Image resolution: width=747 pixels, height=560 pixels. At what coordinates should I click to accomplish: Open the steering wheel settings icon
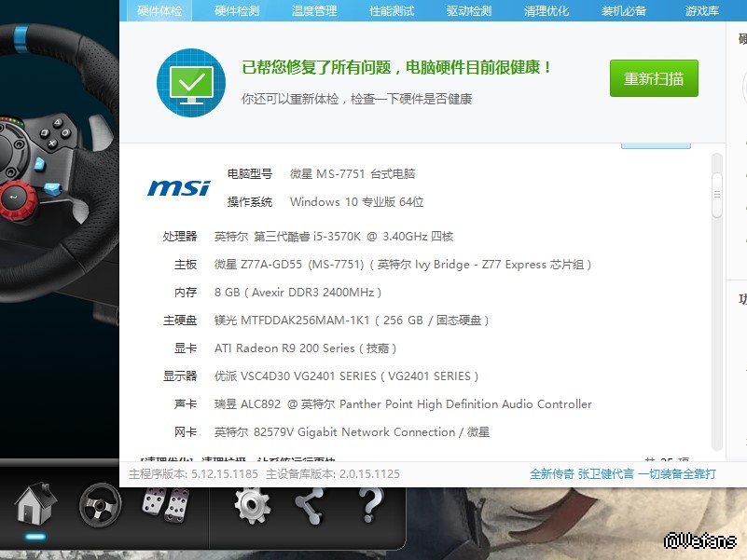point(101,505)
